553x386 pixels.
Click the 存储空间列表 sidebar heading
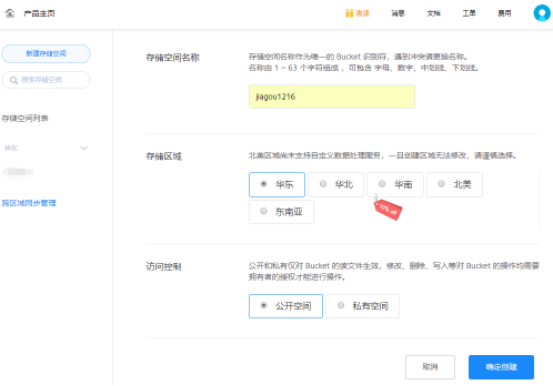(25, 118)
